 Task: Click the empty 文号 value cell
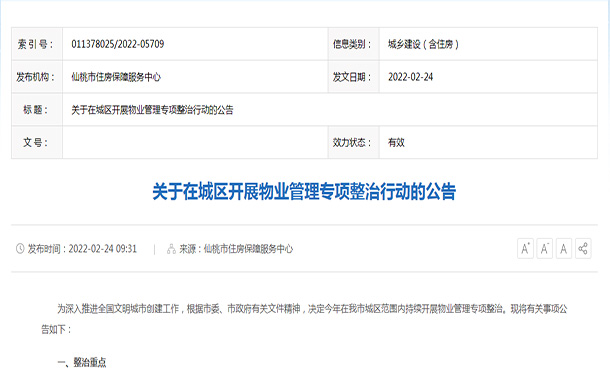(x=195, y=142)
